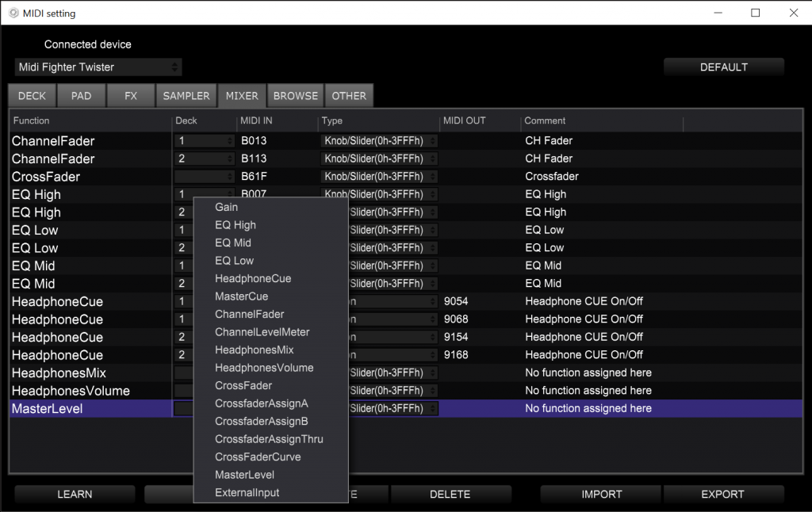The height and width of the screenshot is (512, 812).
Task: Click the EXPORT button
Action: pos(722,494)
